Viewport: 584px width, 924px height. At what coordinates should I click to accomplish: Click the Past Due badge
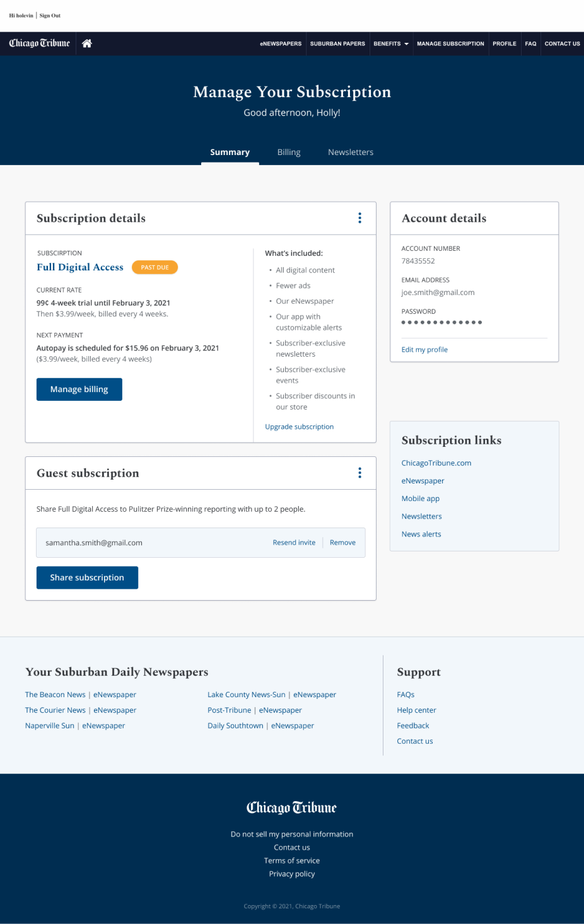click(x=155, y=267)
